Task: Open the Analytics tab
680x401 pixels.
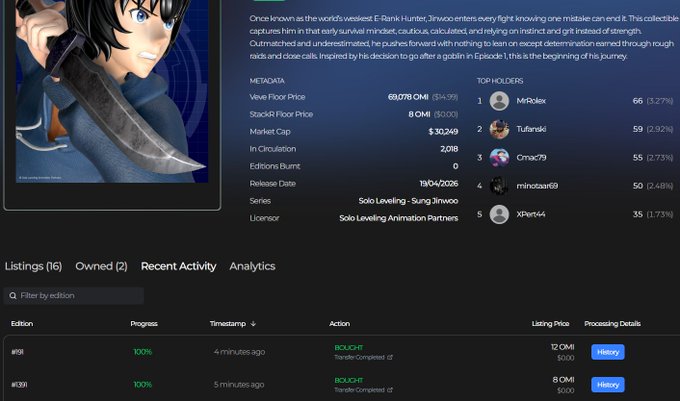Action: tap(252, 266)
